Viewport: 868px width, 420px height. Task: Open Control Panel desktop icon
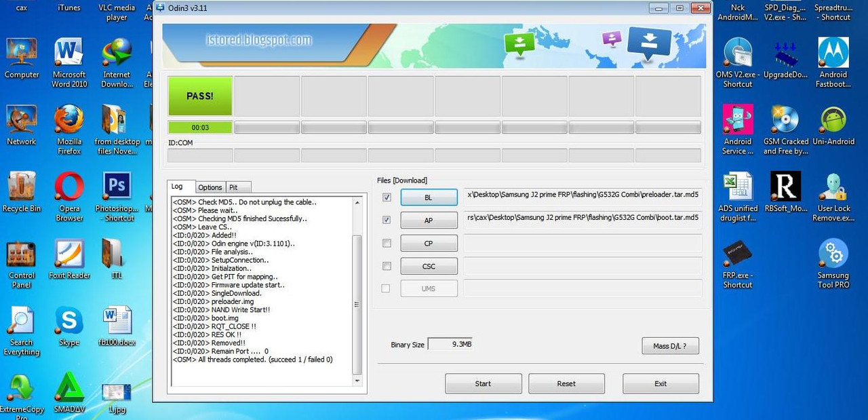tap(22, 263)
